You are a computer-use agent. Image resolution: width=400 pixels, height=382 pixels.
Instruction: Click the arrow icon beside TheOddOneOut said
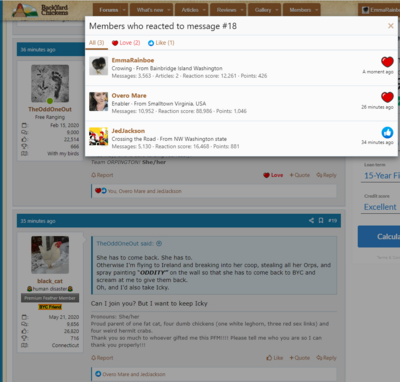click(x=159, y=243)
